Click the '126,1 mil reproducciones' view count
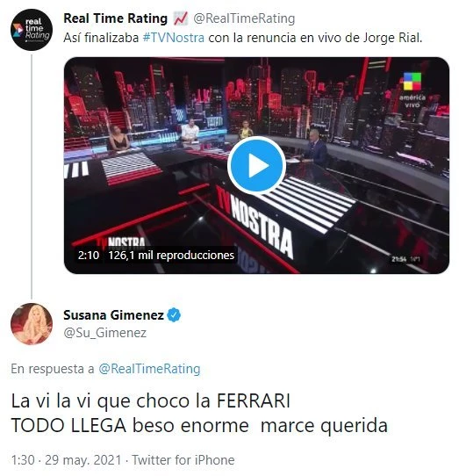 point(171,255)
